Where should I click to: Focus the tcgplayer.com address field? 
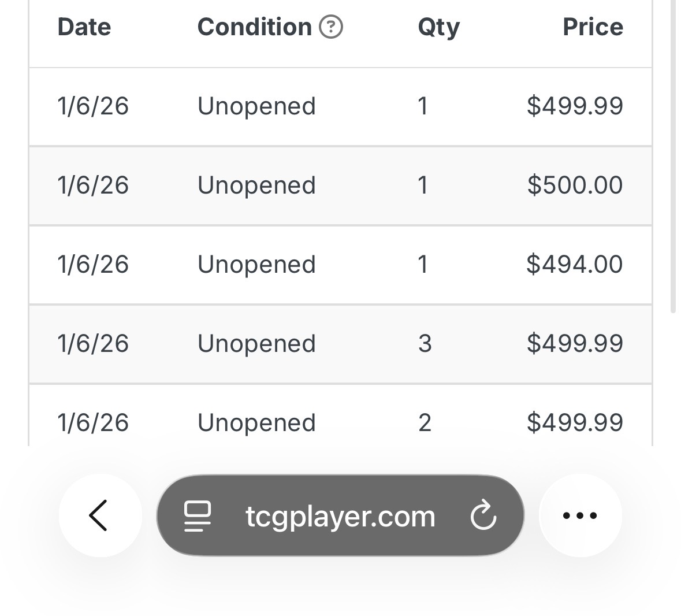(340, 515)
